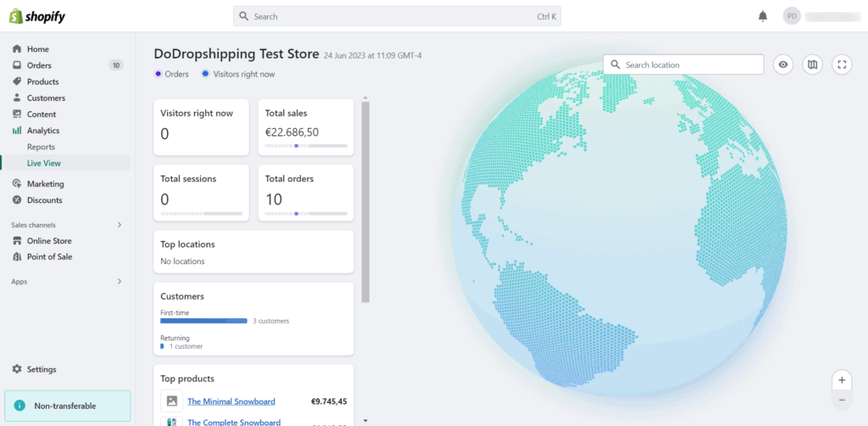
Task: Toggle the Orders legend dot
Action: [159, 74]
